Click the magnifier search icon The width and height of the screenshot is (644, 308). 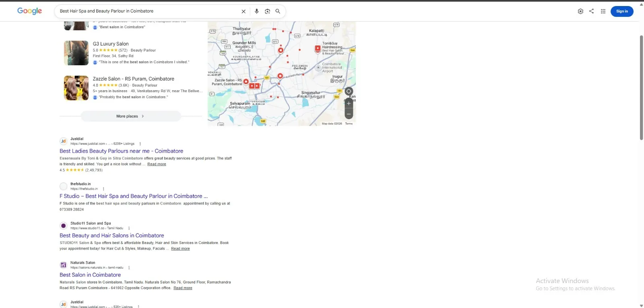pyautogui.click(x=278, y=11)
